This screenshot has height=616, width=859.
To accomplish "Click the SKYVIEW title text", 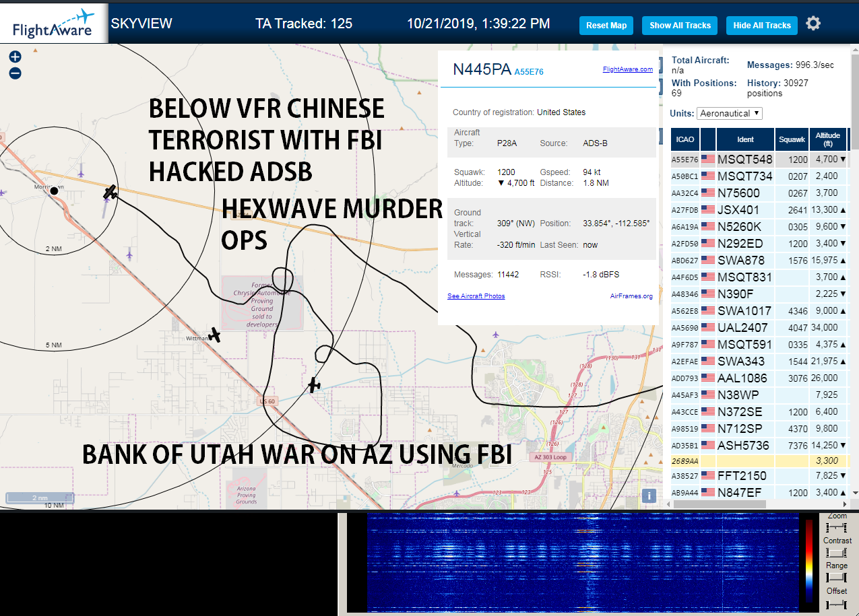I will pos(141,24).
